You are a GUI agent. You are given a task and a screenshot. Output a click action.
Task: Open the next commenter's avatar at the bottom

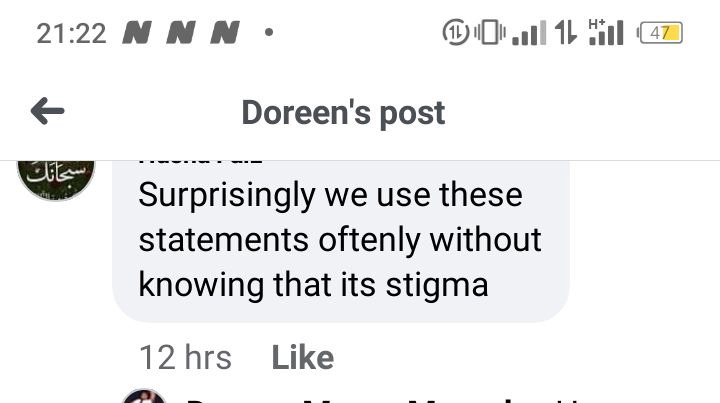click(x=144, y=396)
